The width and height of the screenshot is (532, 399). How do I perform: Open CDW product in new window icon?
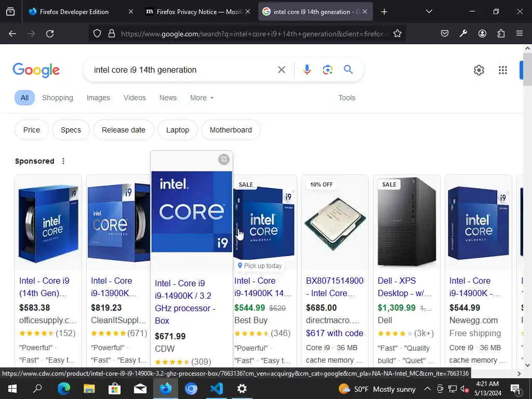click(x=223, y=159)
